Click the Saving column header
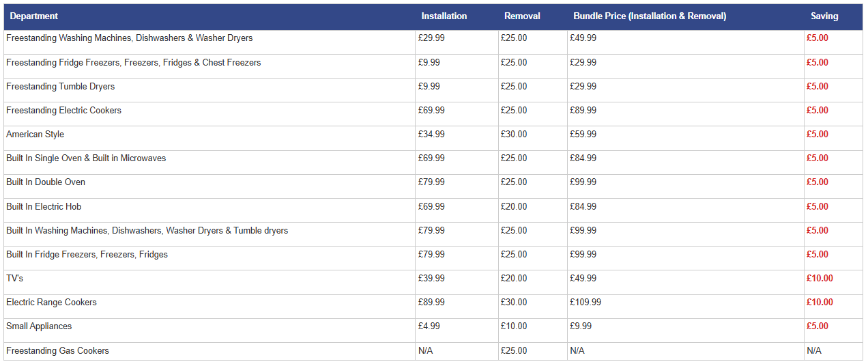The image size is (868, 364). (824, 16)
